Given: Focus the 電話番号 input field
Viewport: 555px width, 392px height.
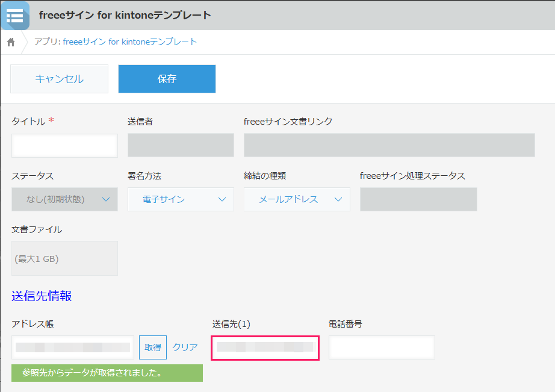Looking at the screenshot, I should click(382, 347).
